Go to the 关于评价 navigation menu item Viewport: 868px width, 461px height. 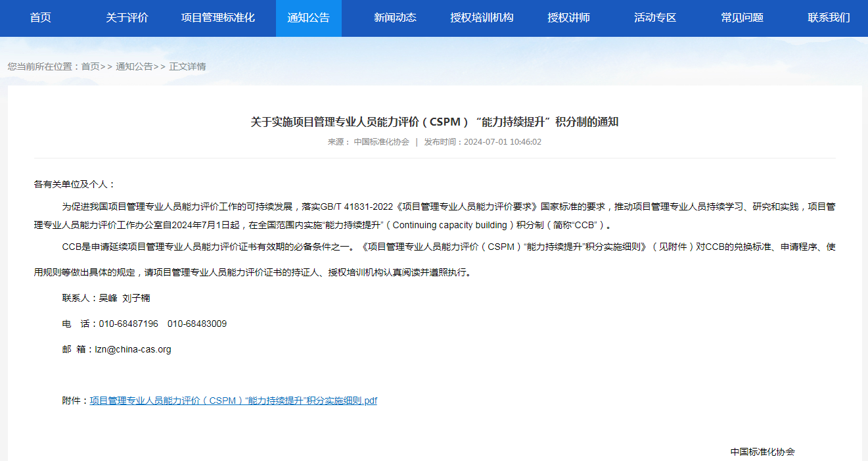(x=127, y=18)
